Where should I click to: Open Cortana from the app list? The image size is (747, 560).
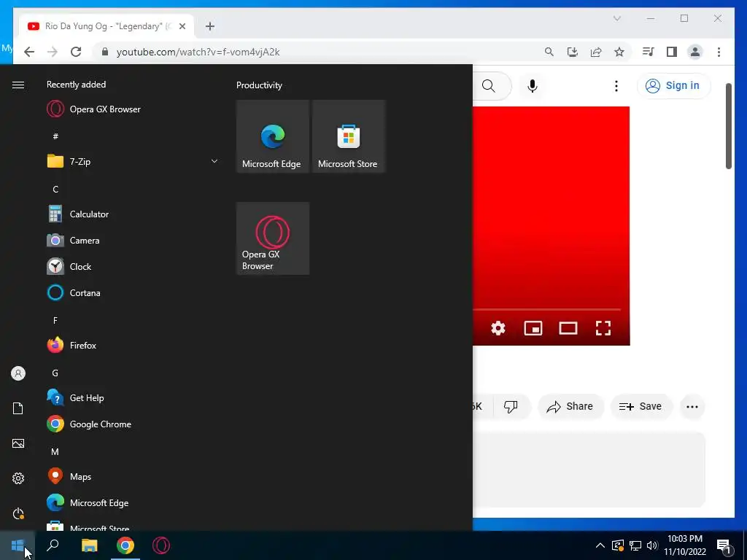(131, 293)
